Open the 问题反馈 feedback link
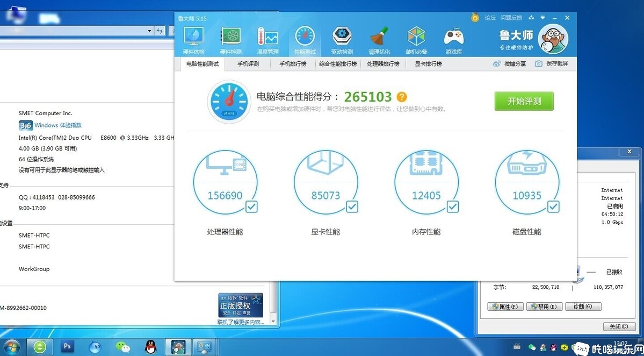Screen dimensions: 644x356 (x=511, y=18)
